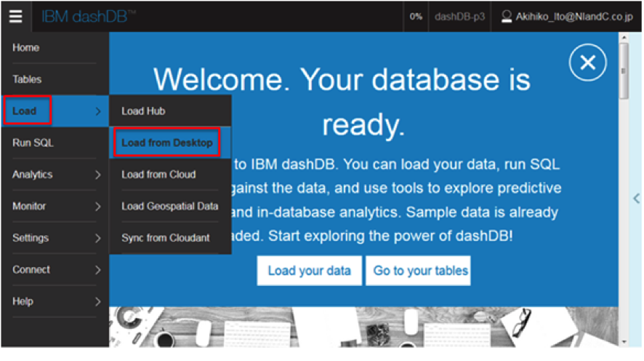Screen dimensions: 644x361
Task: Open Tables from the sidebar
Action: click(27, 79)
